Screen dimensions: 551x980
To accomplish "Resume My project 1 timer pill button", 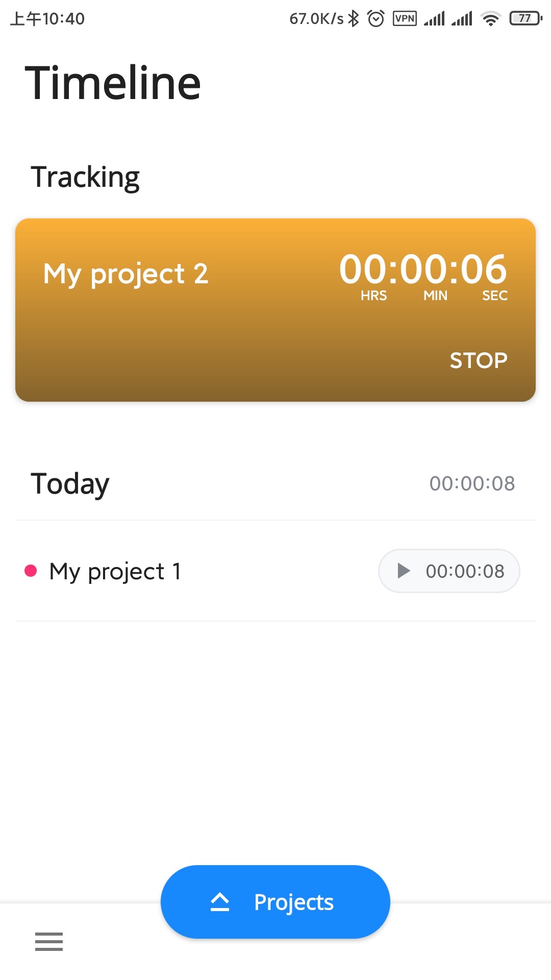I will click(449, 571).
